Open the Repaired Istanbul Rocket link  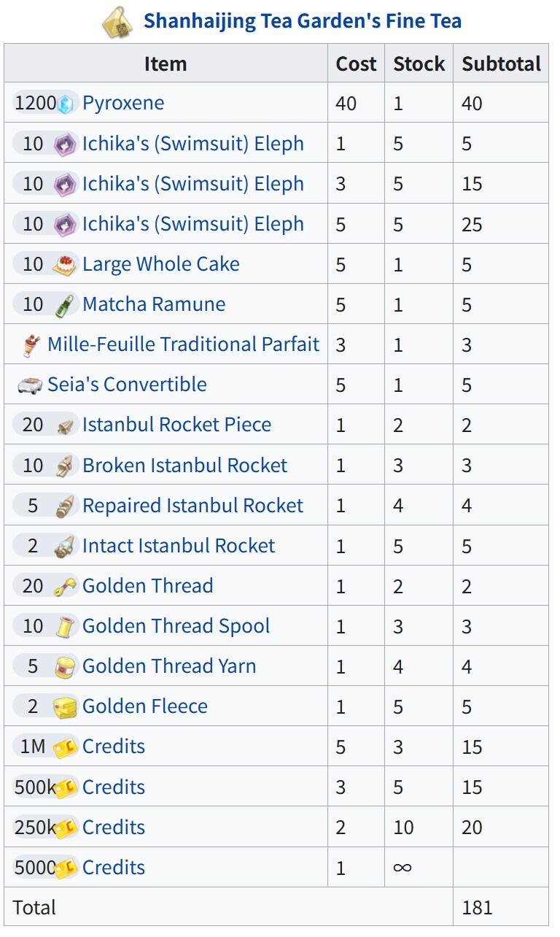pos(192,506)
